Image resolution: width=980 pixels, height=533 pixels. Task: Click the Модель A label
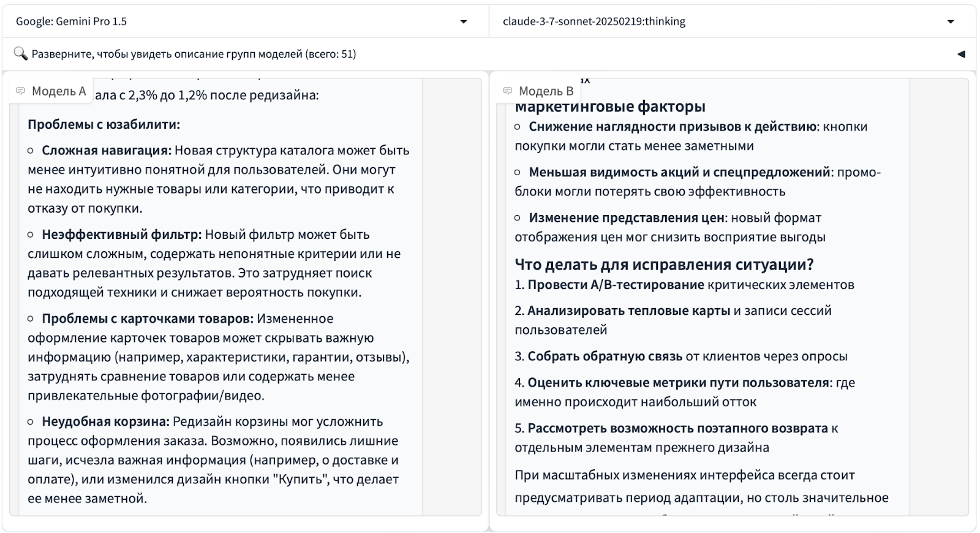click(x=58, y=91)
